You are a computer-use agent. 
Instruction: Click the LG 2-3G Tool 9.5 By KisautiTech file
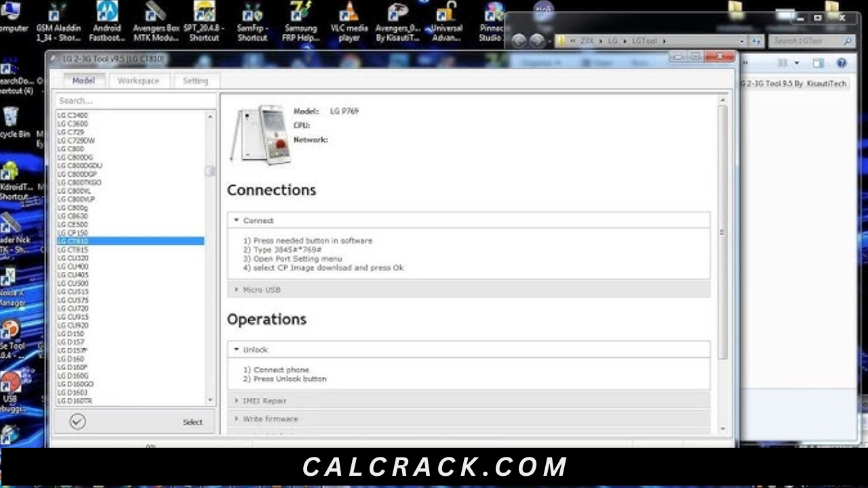click(x=794, y=83)
